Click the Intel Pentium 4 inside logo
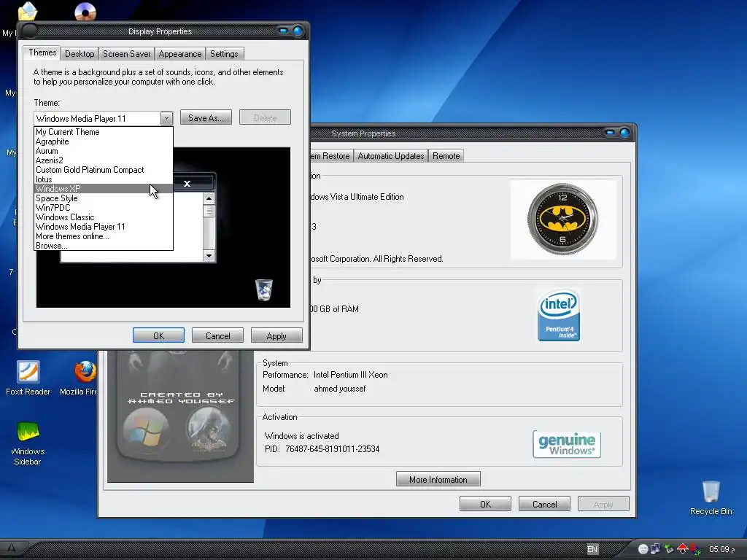Screen dimensions: 747x560 coord(558,315)
